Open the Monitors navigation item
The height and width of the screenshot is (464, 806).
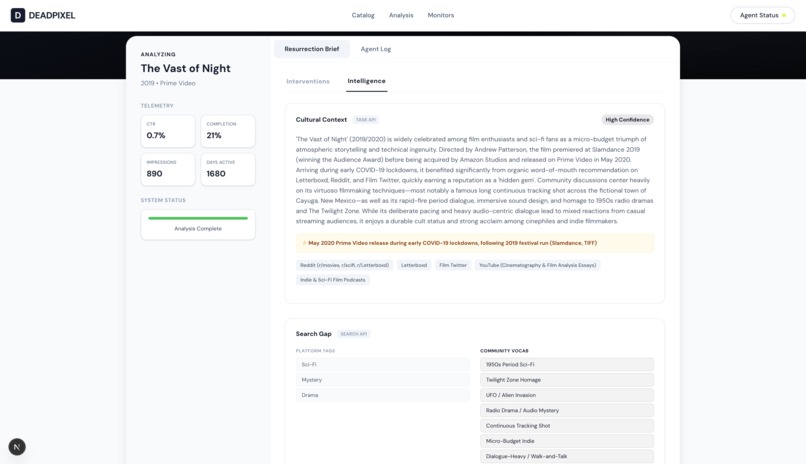click(441, 15)
